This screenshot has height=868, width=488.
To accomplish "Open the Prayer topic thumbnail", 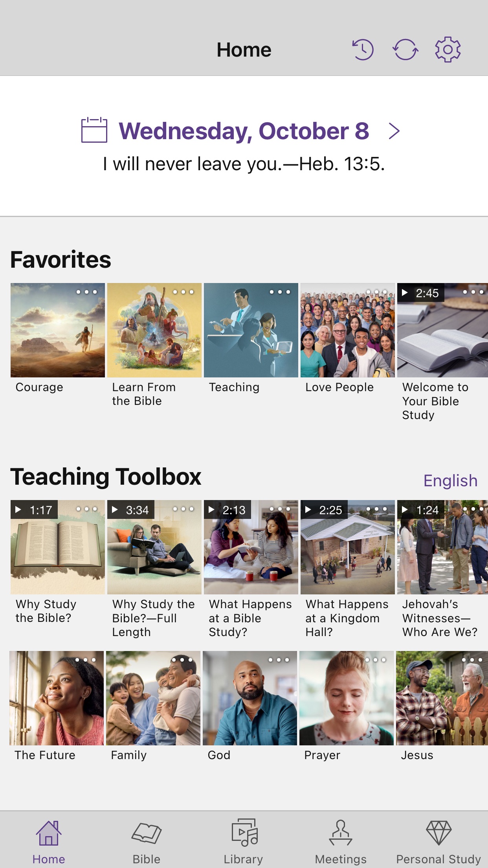I will [x=347, y=698].
